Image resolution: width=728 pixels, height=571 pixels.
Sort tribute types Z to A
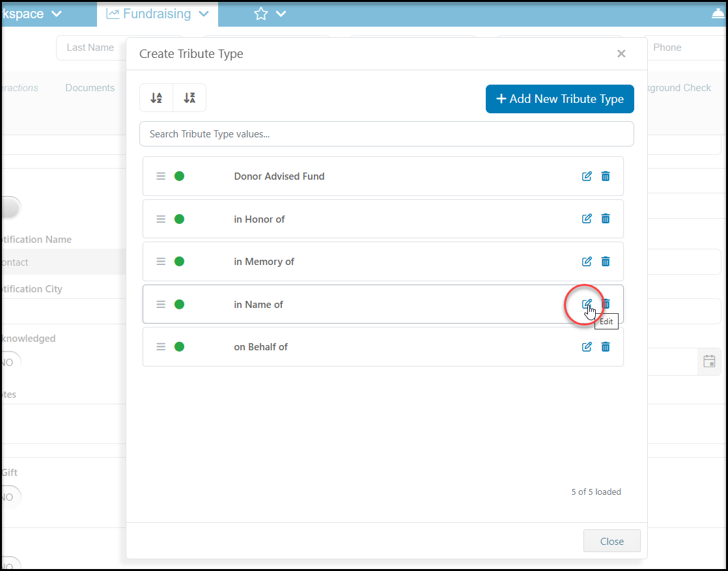[x=189, y=98]
